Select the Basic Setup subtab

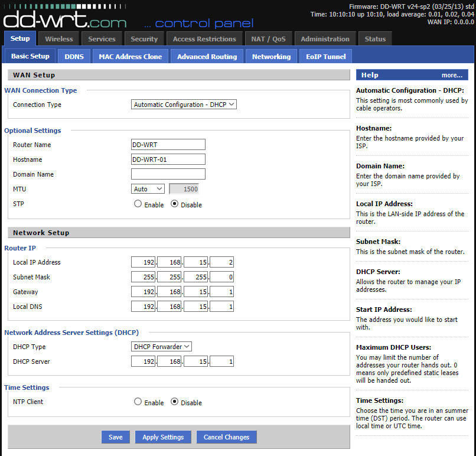[x=30, y=56]
